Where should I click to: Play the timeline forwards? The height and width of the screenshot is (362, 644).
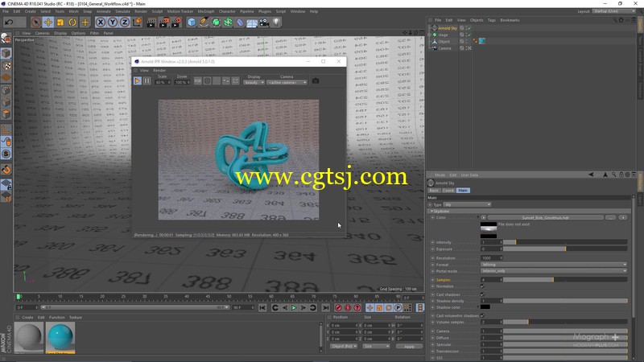[294, 307]
